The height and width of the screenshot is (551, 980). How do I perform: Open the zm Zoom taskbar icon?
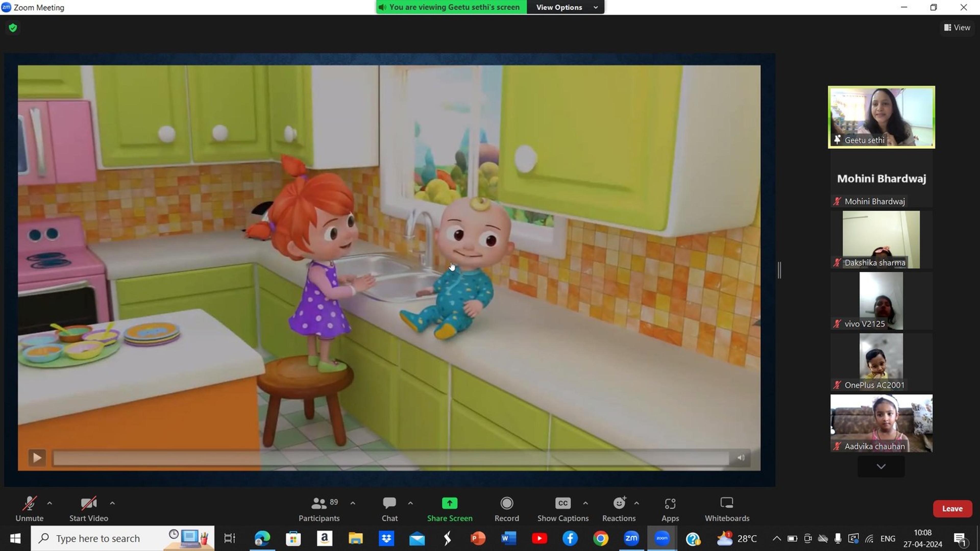[x=631, y=538]
